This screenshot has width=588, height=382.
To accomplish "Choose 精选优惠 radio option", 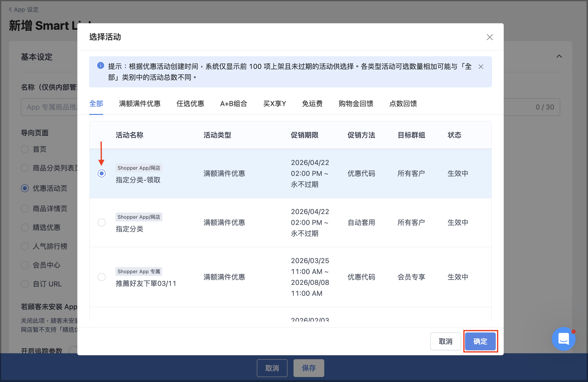I will coord(25,227).
